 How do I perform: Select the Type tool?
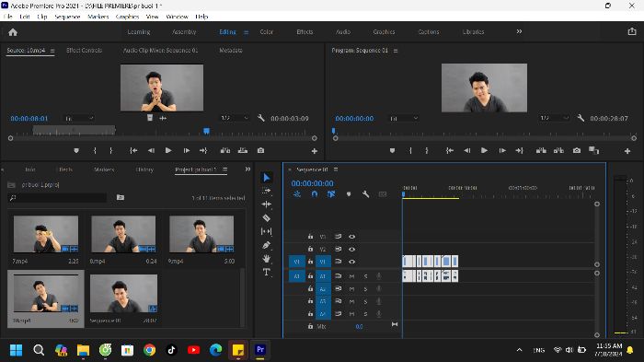267,272
